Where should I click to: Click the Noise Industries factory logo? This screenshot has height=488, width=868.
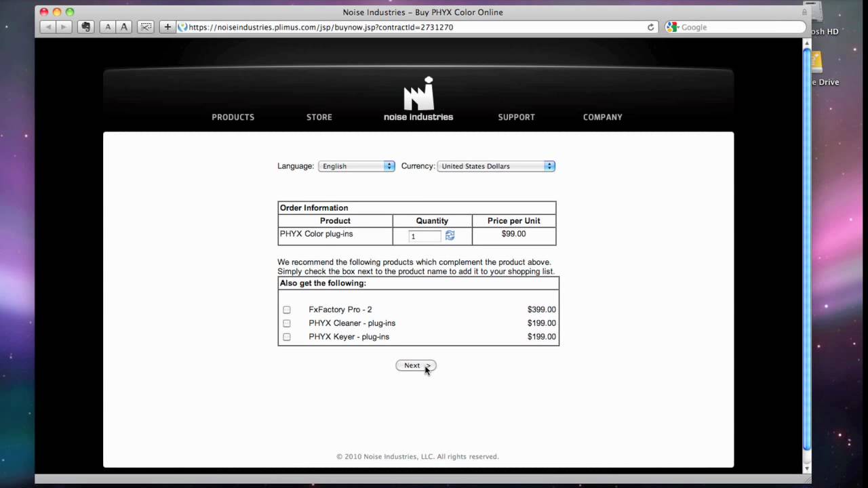coord(418,94)
